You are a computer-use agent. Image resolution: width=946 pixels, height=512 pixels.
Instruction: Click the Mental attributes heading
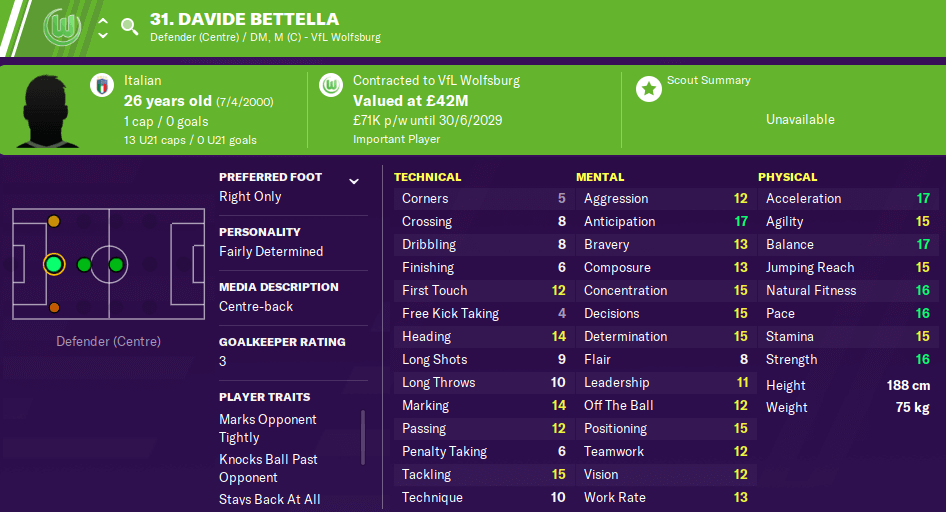coord(600,177)
